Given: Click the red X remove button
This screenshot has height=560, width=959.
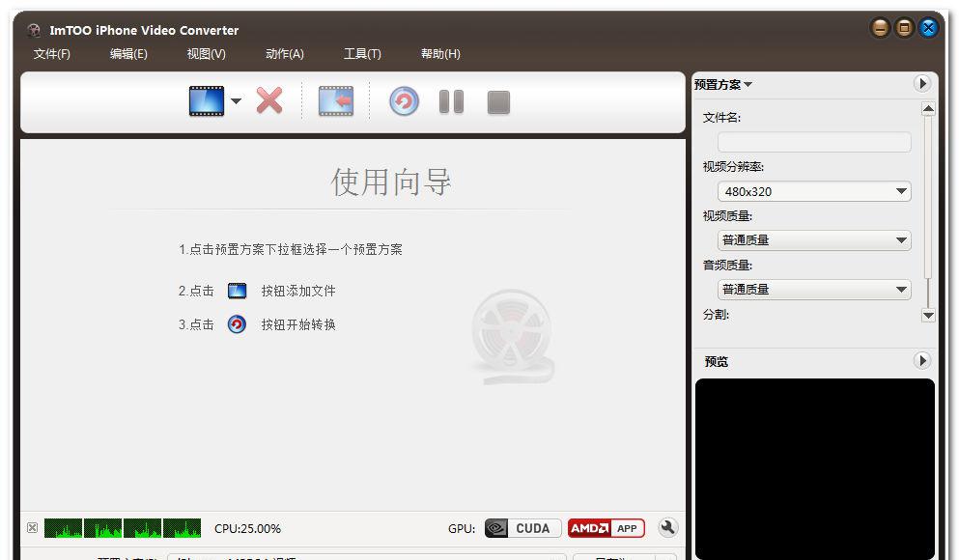Looking at the screenshot, I should [269, 100].
